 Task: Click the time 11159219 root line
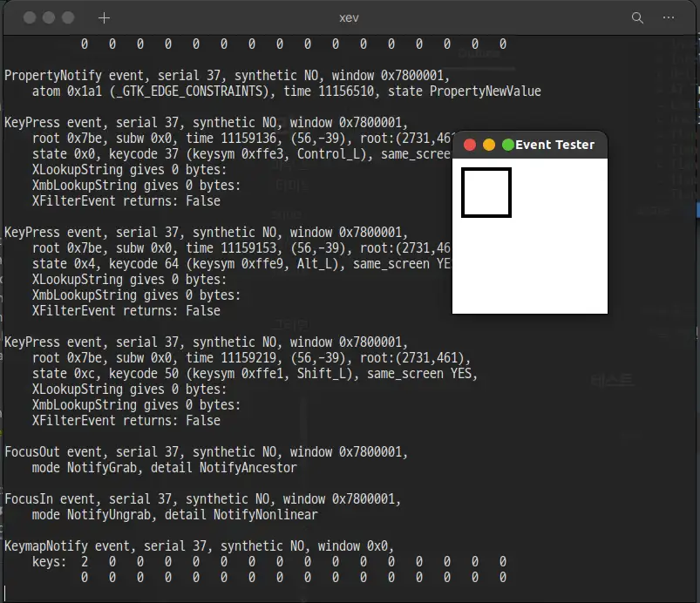coord(251,358)
